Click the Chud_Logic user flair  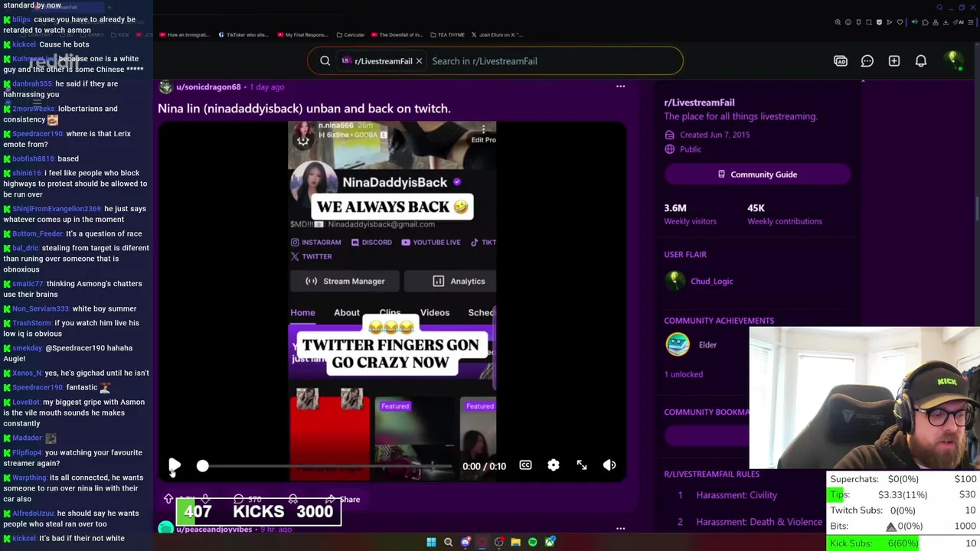coord(712,282)
